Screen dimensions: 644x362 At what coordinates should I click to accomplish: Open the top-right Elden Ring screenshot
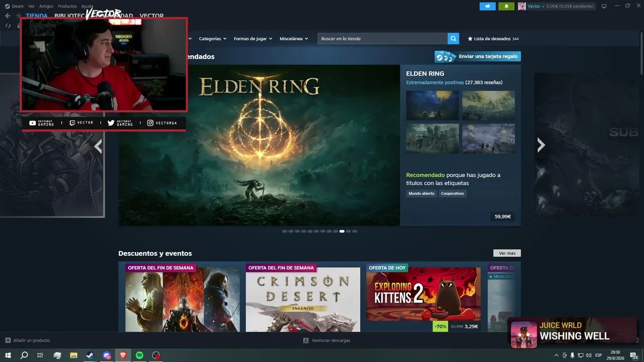pos(489,106)
